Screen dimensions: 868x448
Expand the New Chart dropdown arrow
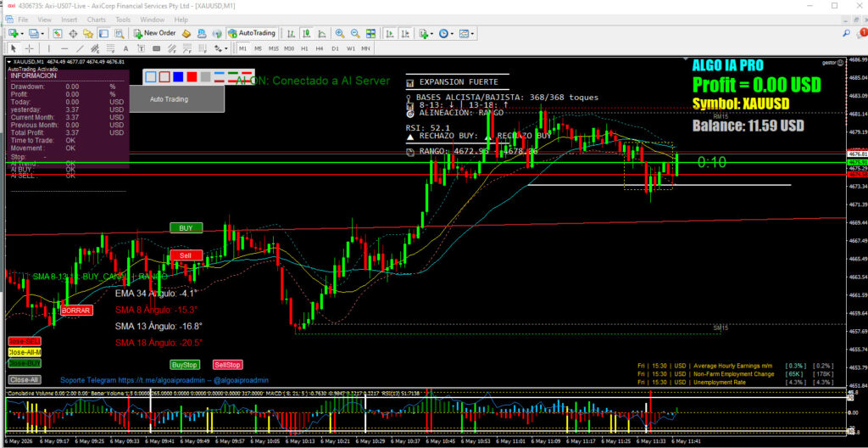tap(22, 33)
